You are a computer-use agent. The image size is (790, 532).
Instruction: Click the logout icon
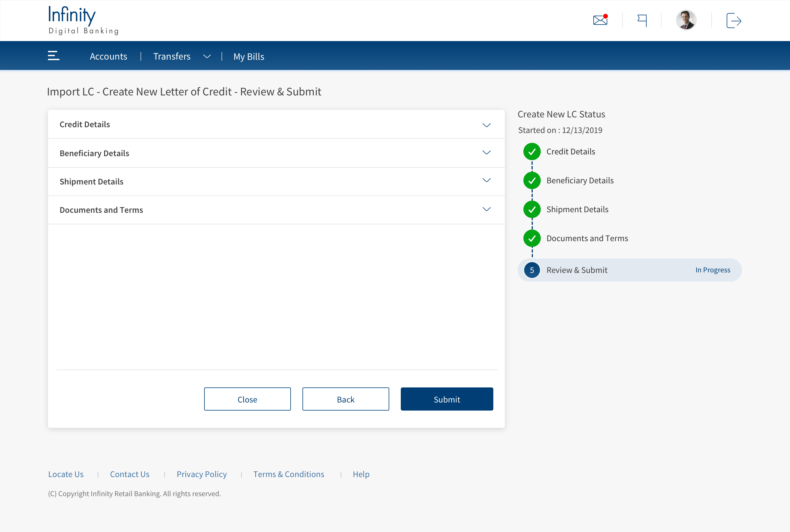coord(733,21)
